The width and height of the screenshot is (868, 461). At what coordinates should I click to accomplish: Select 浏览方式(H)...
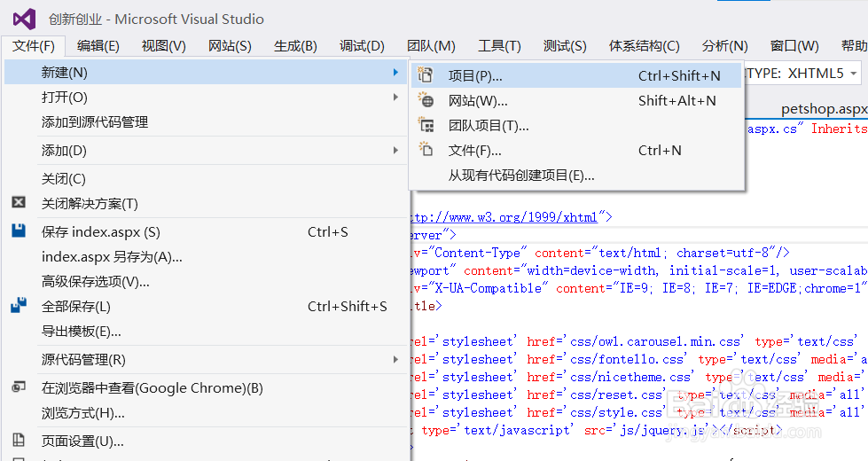click(x=206, y=412)
